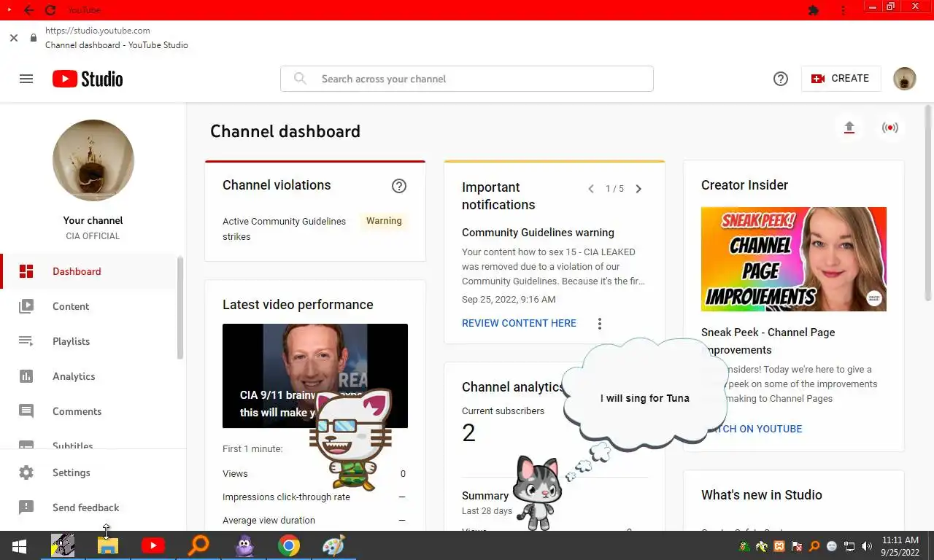This screenshot has height=560, width=934.
Task: Click the Comments speech bubble icon
Action: (x=26, y=411)
